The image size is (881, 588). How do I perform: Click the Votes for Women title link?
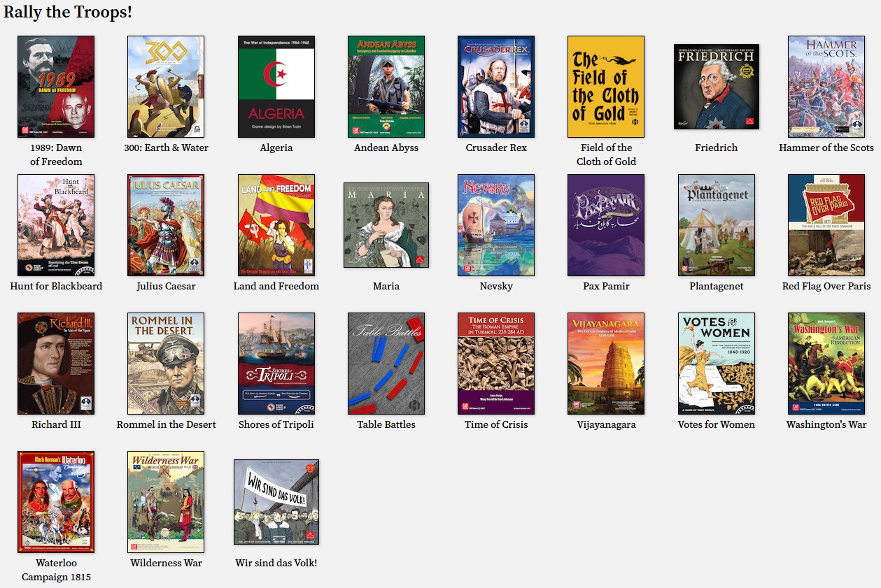tap(717, 424)
